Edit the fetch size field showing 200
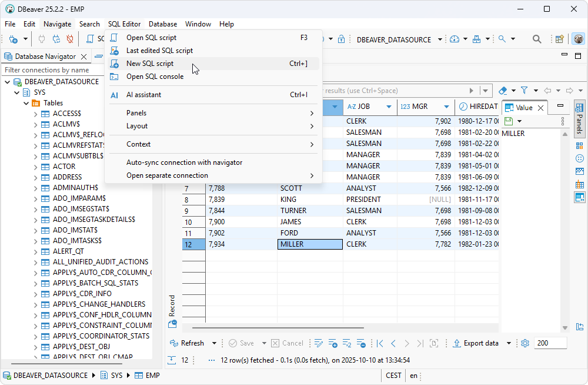Image resolution: width=588 pixels, height=385 pixels. (x=549, y=343)
